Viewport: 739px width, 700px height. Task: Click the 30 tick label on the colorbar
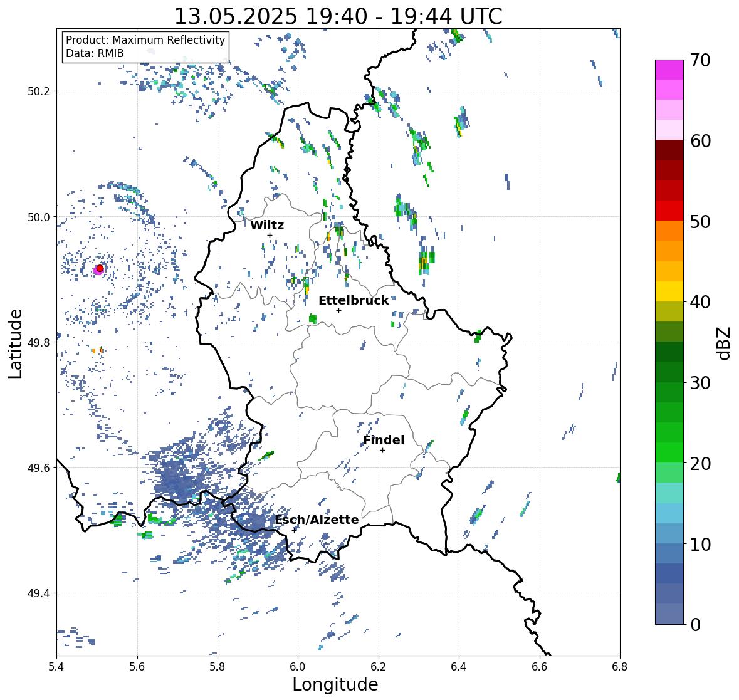pyautogui.click(x=700, y=383)
